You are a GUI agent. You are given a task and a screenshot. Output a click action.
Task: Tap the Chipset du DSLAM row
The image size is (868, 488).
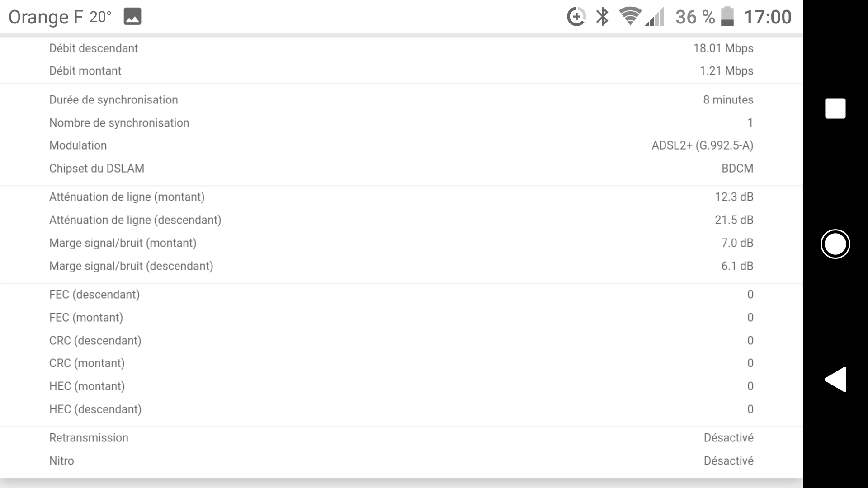click(x=401, y=169)
